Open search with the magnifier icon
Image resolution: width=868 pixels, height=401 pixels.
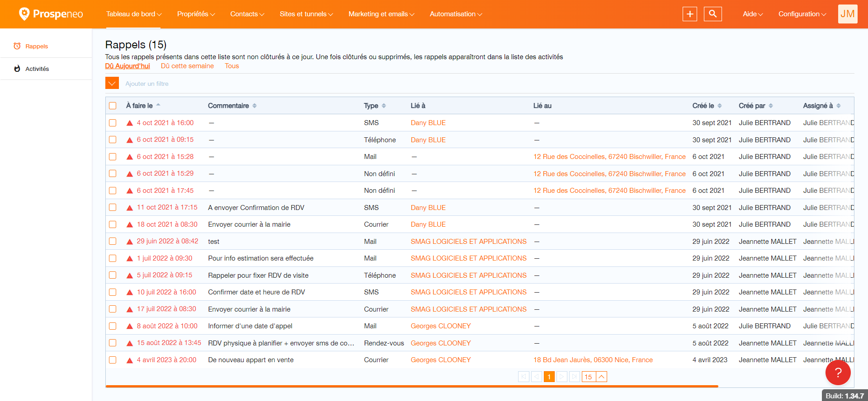coord(713,14)
